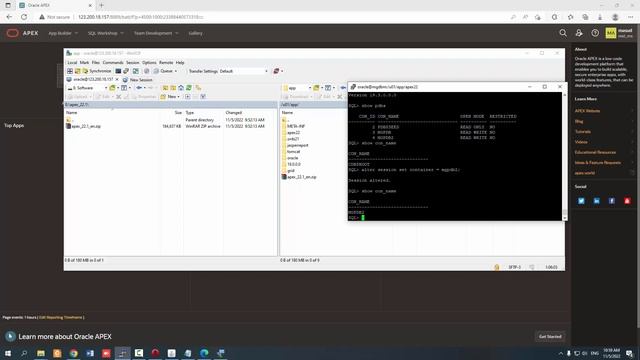
Task: Open the Commands menu in WinSCP
Action: (113, 62)
